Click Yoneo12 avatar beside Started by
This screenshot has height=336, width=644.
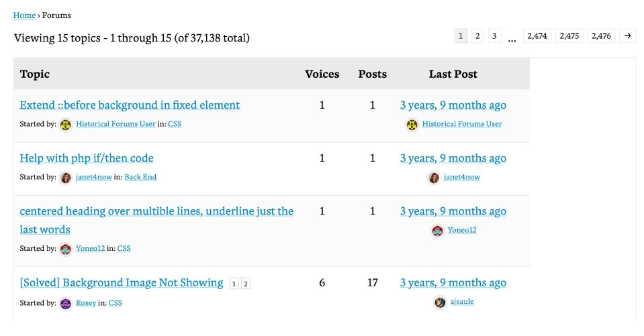[66, 249]
